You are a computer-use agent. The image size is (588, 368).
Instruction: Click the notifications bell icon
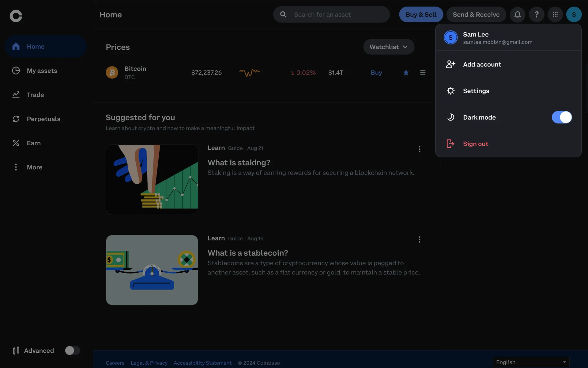pos(517,14)
